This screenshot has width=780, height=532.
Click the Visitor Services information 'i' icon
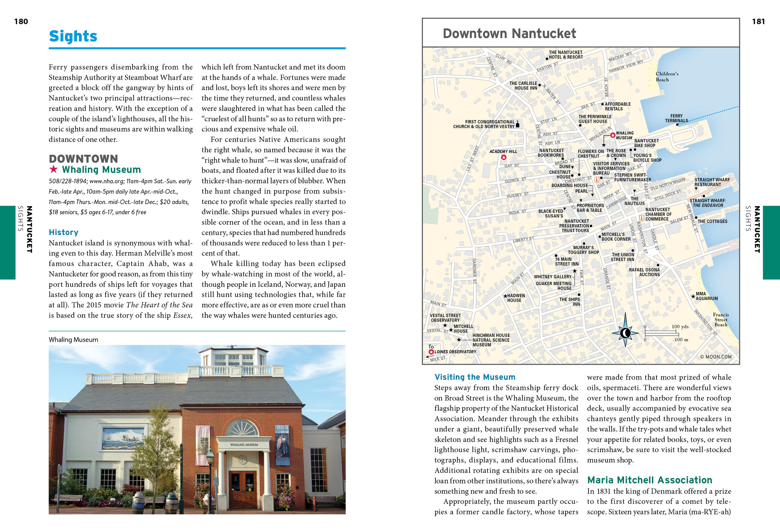(x=596, y=179)
